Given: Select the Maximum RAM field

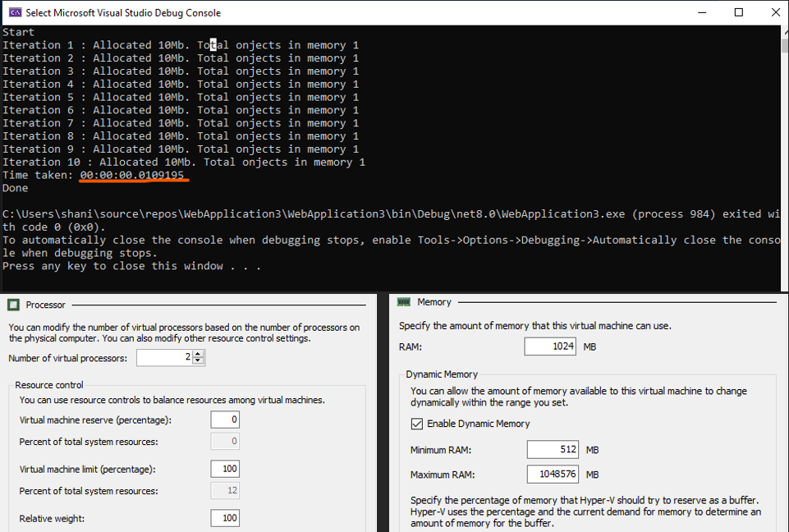Looking at the screenshot, I should (x=553, y=475).
